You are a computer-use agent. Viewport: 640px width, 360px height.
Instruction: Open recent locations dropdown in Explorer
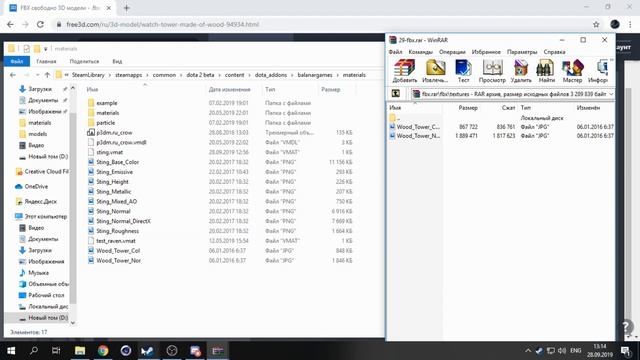click(37, 75)
